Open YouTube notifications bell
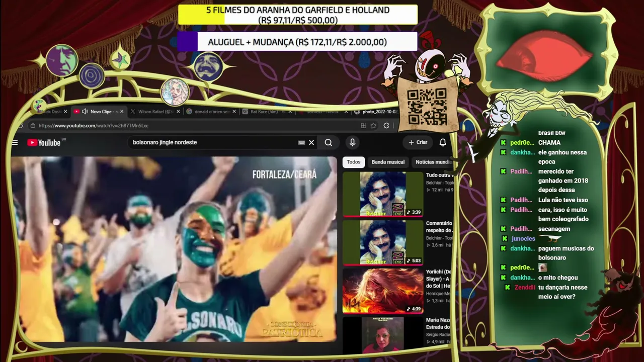Image resolution: width=644 pixels, height=362 pixels. [443, 143]
